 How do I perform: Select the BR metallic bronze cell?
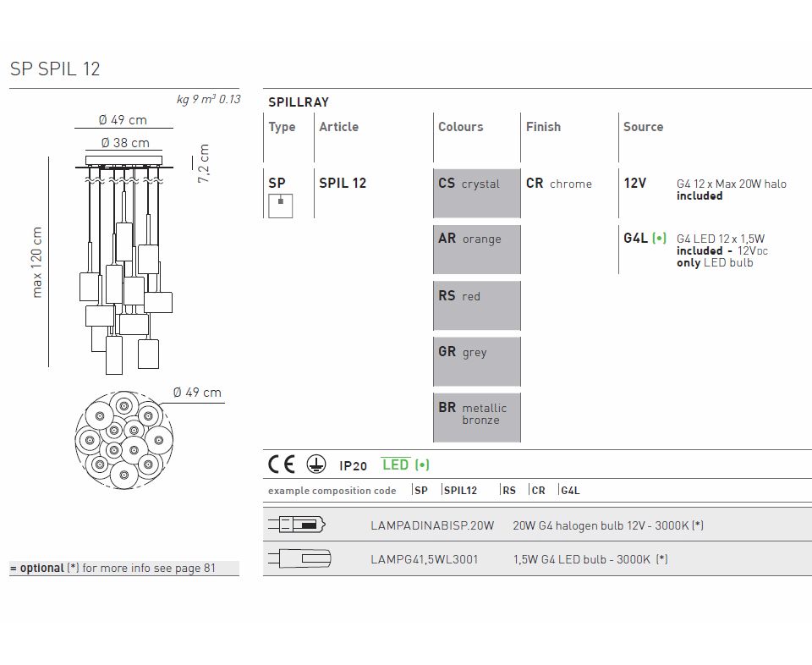pos(477,417)
